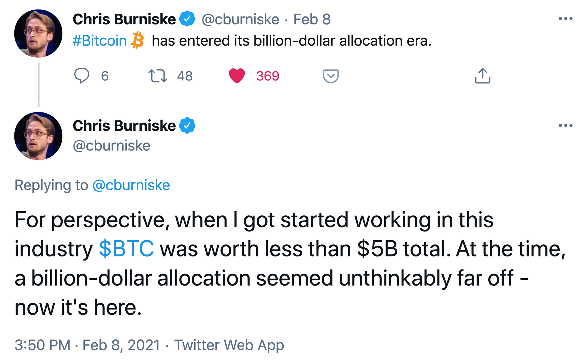Open more options on the first tweet
Screen dimensions: 588x364
[x=566, y=19]
